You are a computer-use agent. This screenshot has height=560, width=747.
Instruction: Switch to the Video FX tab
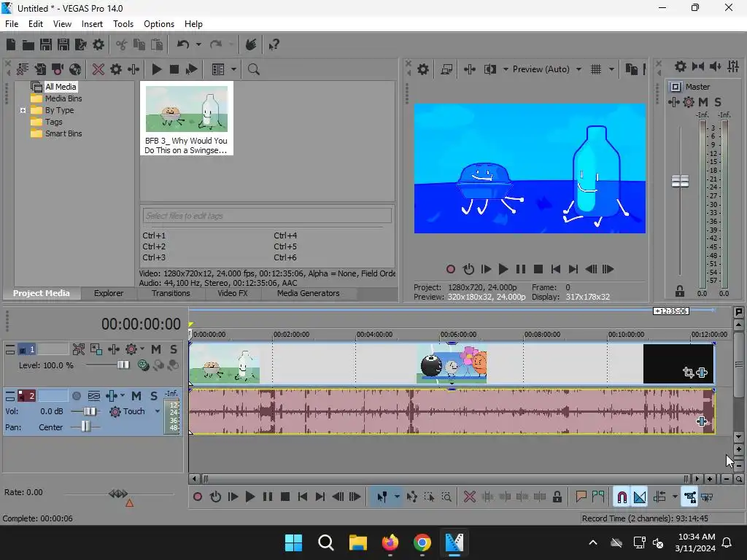pyautogui.click(x=233, y=293)
